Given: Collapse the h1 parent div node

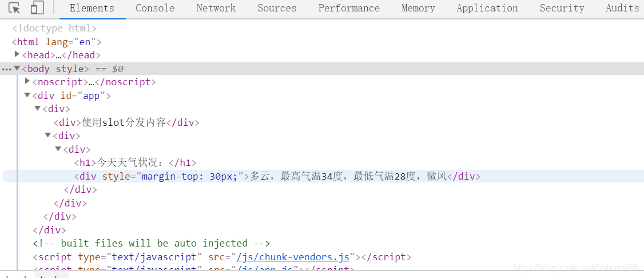Looking at the screenshot, I should pyautogui.click(x=58, y=149).
